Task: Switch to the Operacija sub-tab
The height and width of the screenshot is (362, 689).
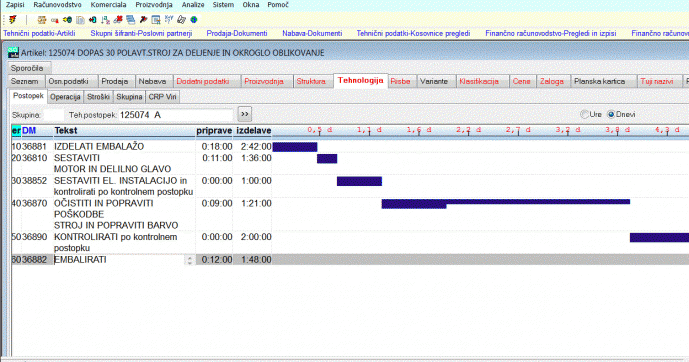Action: (x=65, y=97)
